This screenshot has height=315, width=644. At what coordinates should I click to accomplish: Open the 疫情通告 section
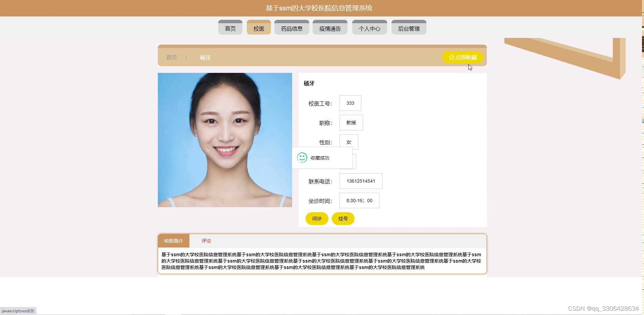330,28
